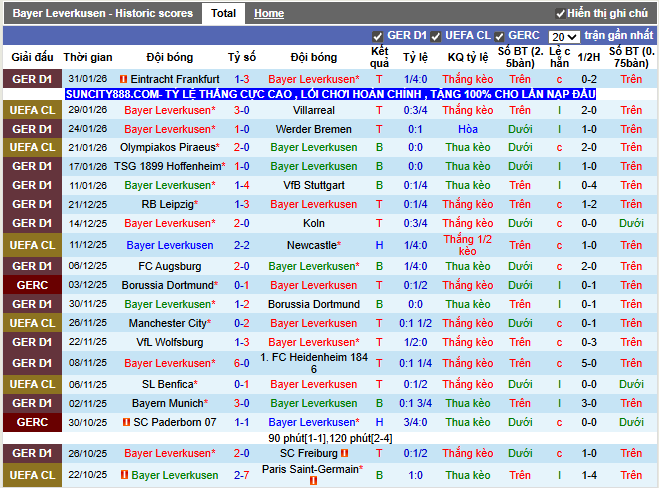Click the 1/2H column header
659x488 pixels.
click(588, 57)
